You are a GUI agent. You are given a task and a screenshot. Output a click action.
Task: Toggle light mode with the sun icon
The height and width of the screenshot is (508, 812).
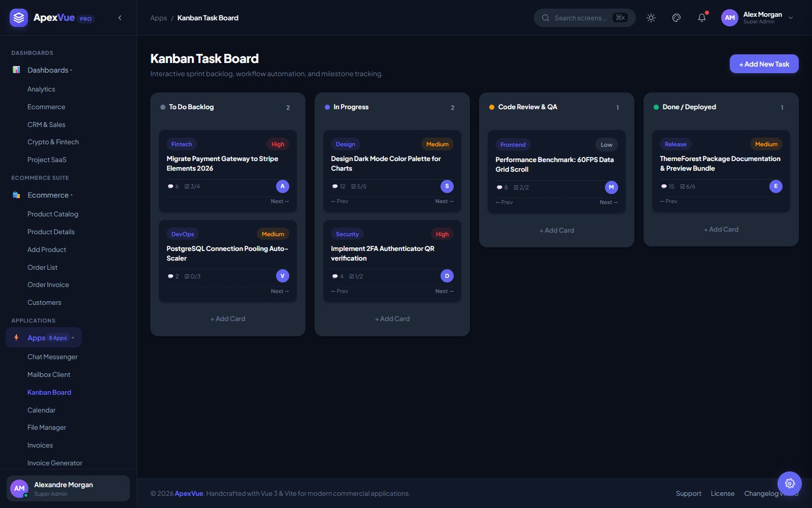(651, 18)
